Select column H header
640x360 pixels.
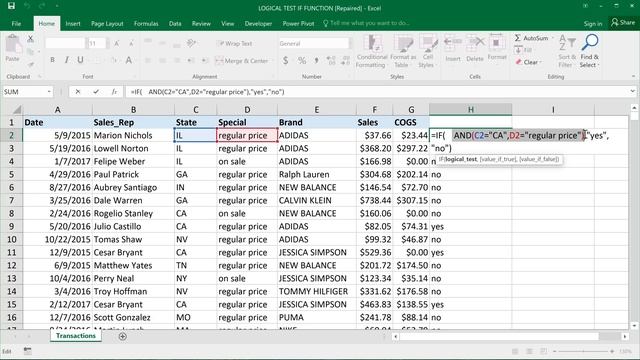pos(470,109)
